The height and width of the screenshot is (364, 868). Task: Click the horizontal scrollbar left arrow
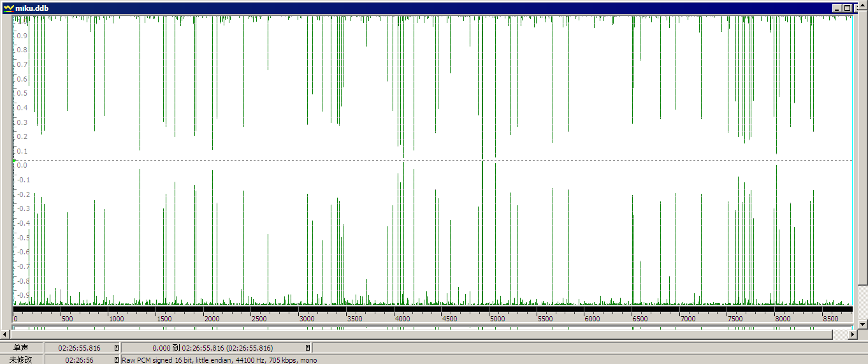coord(5,334)
